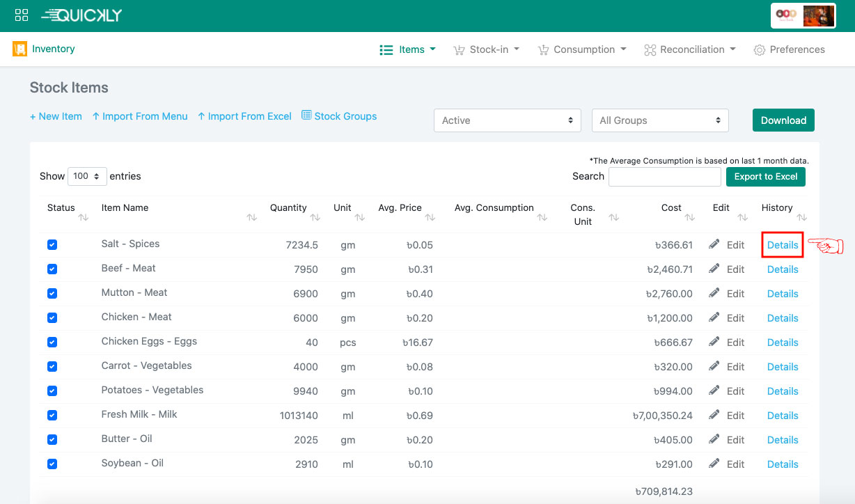The height and width of the screenshot is (504, 855).
Task: Click the orange Inventory module icon
Action: pos(19,49)
